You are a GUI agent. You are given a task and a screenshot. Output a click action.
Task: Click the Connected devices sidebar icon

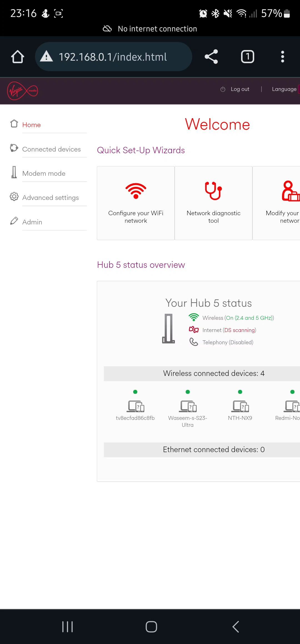(14, 148)
